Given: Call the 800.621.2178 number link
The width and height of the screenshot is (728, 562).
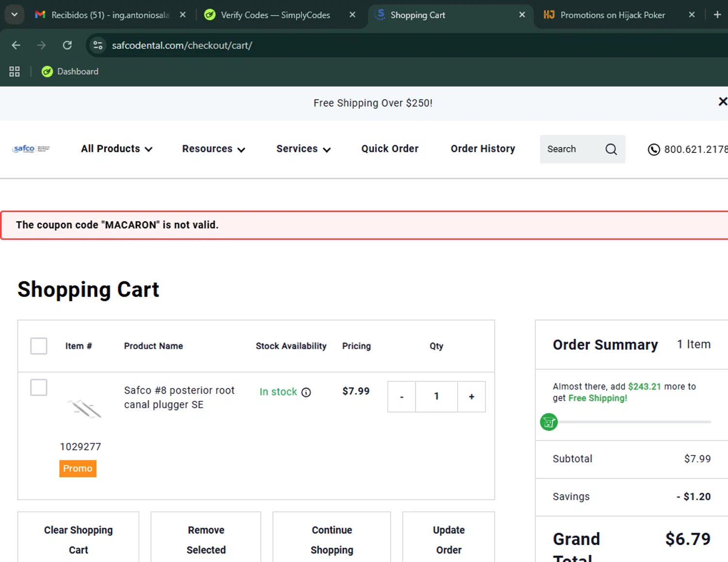Looking at the screenshot, I should [695, 149].
